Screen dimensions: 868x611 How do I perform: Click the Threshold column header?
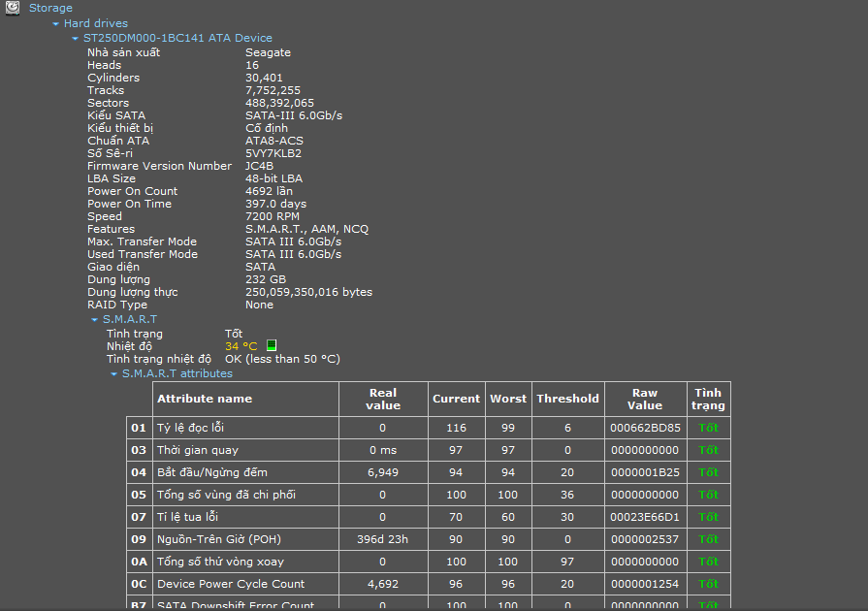tap(568, 399)
